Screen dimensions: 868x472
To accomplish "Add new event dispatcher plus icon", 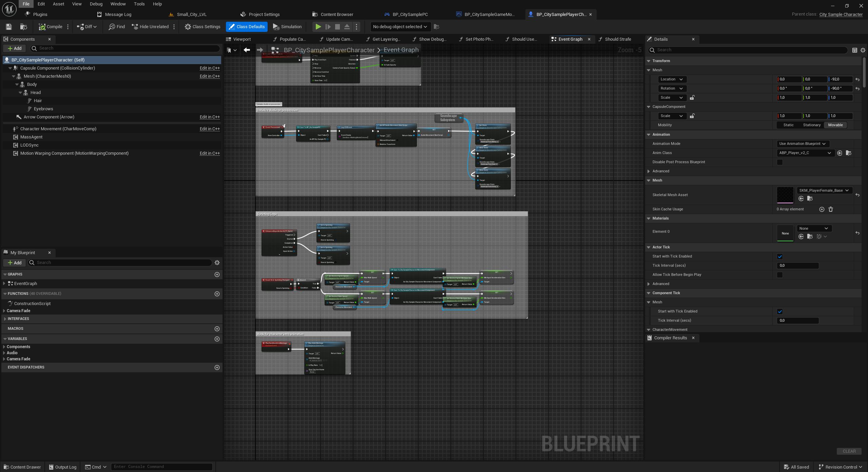I will pos(217,367).
